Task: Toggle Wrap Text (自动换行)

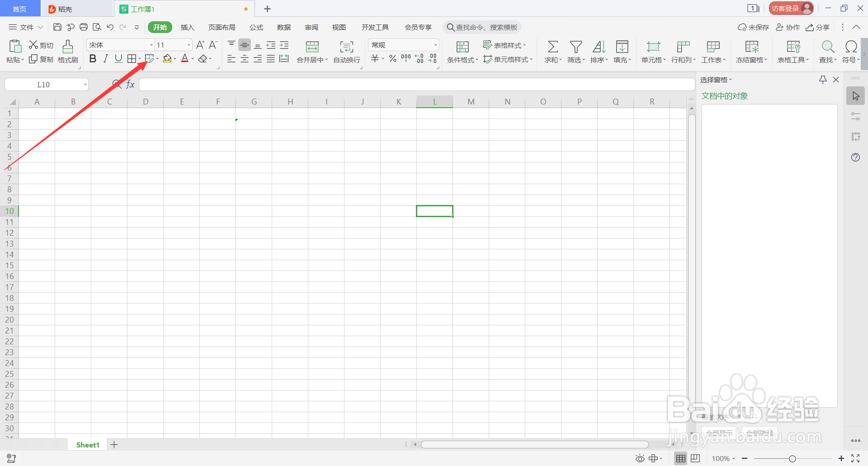Action: (x=347, y=52)
